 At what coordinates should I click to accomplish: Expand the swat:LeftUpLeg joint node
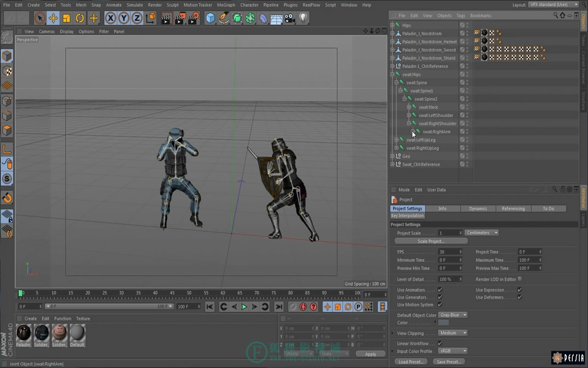coord(396,140)
